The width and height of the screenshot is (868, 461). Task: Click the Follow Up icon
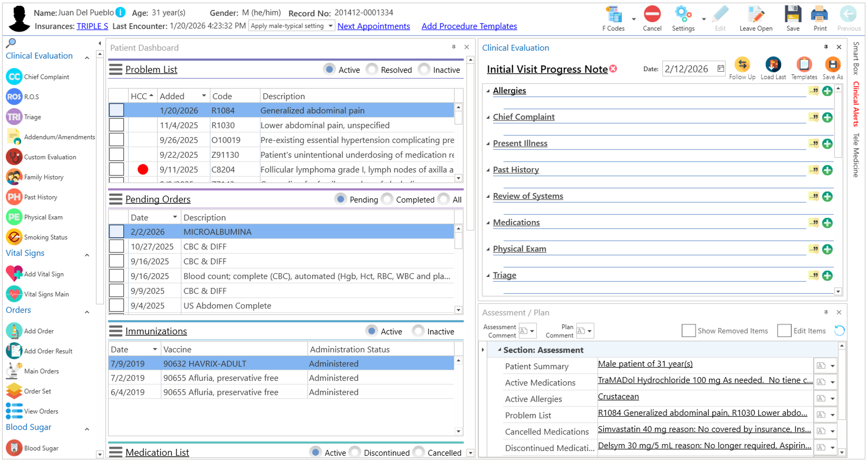point(742,65)
